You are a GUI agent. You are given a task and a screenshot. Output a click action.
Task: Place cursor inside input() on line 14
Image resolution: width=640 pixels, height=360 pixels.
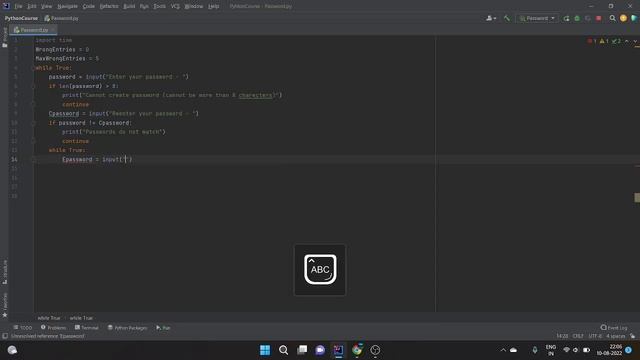point(126,160)
